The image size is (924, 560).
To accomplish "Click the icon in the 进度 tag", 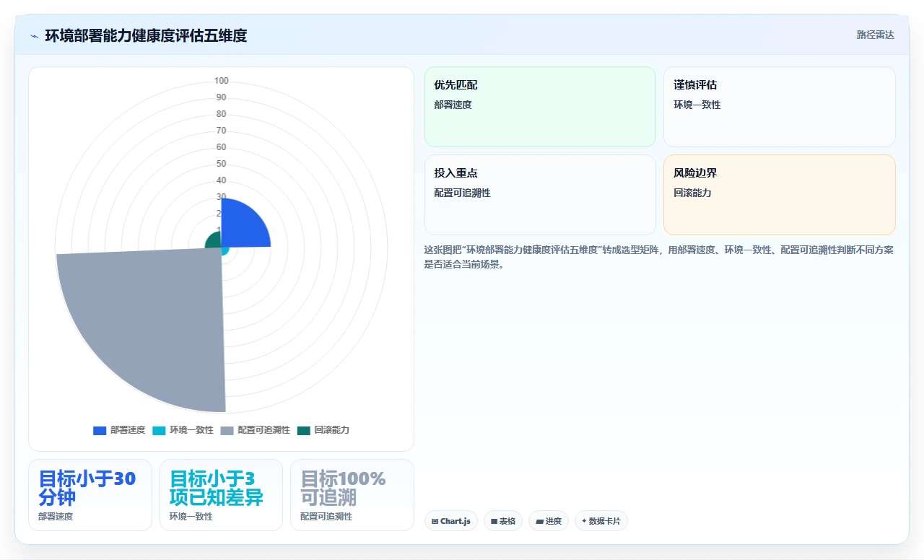I will click(x=539, y=521).
